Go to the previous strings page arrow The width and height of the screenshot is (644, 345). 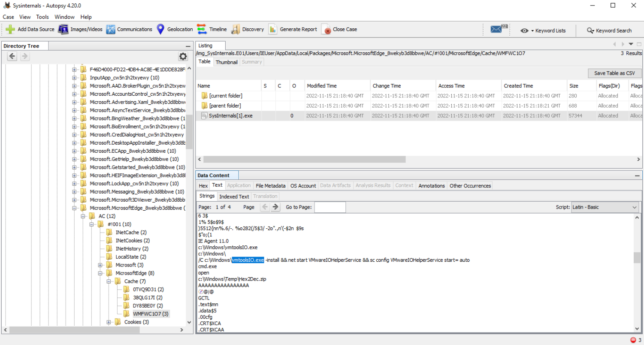[265, 207]
